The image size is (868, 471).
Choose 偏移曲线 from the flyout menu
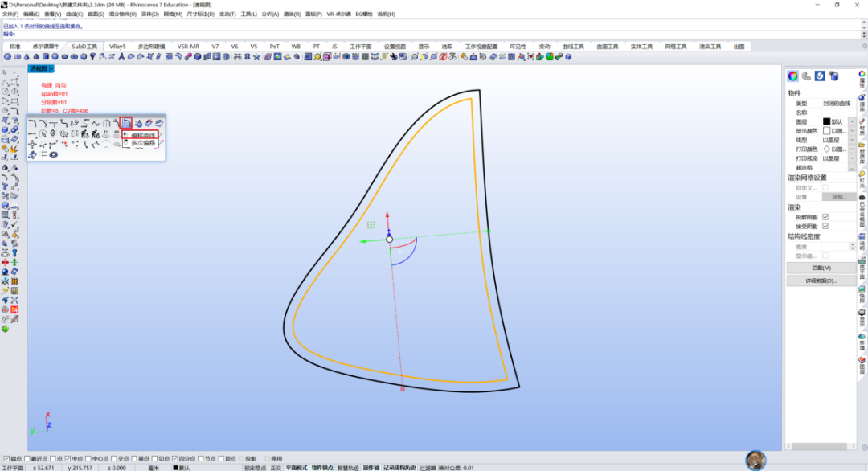pyautogui.click(x=143, y=135)
